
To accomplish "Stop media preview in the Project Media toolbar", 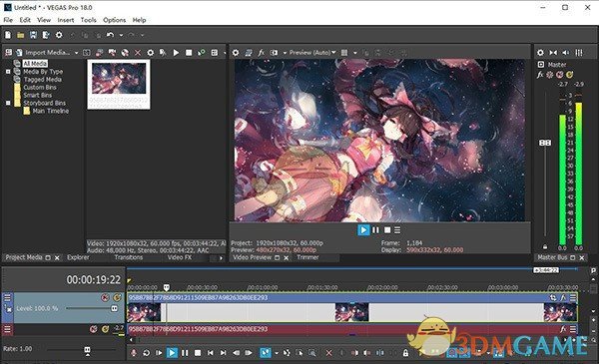I will point(189,53).
